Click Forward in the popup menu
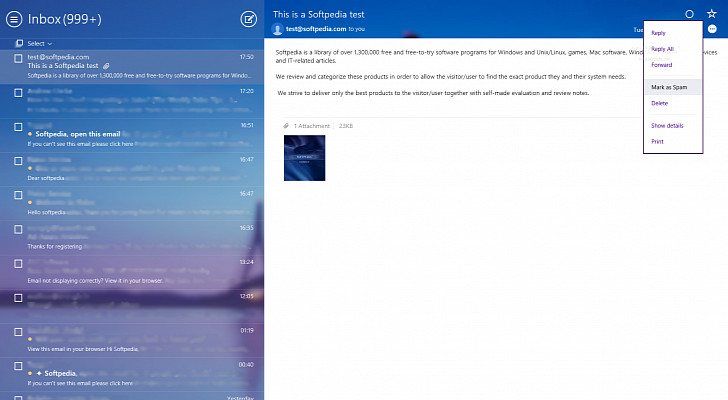Screen dimensions: 728x400 [x=662, y=65]
